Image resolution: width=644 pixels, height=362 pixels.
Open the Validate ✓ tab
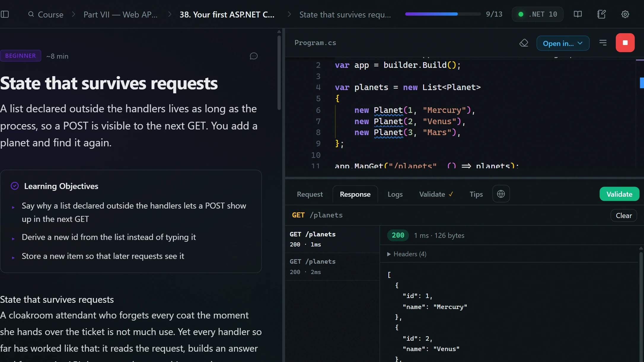(x=436, y=194)
